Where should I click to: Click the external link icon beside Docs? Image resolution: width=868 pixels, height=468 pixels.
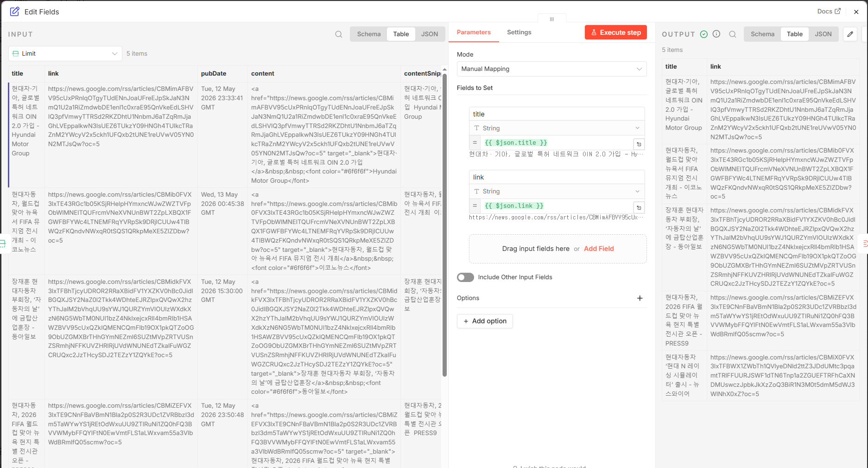click(838, 11)
